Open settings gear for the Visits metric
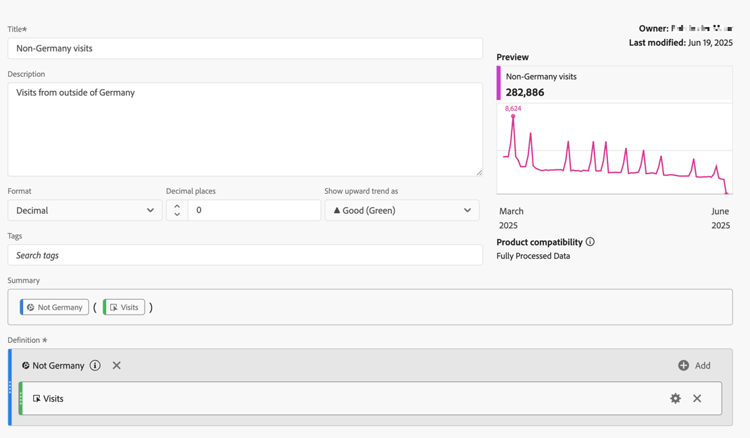Viewport: 750px width, 438px height. coord(675,399)
